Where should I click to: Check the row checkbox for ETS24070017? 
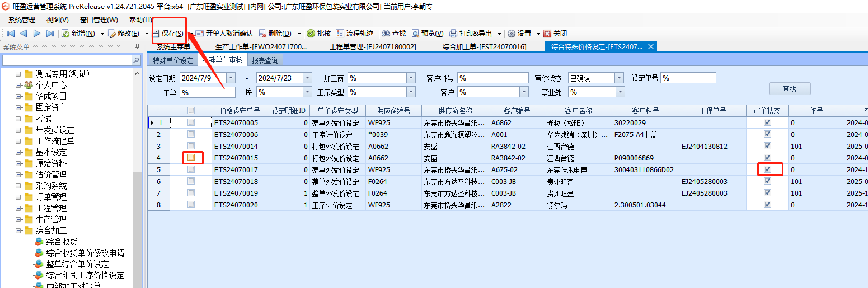191,169
